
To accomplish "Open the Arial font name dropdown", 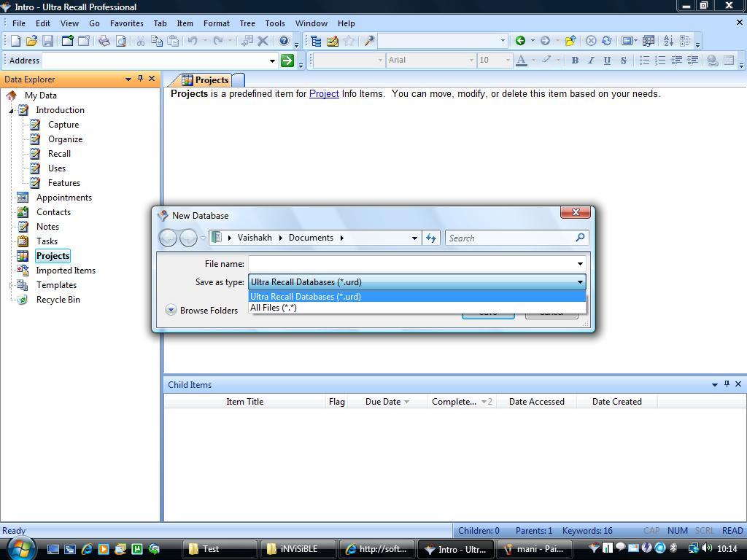I will tap(471, 60).
